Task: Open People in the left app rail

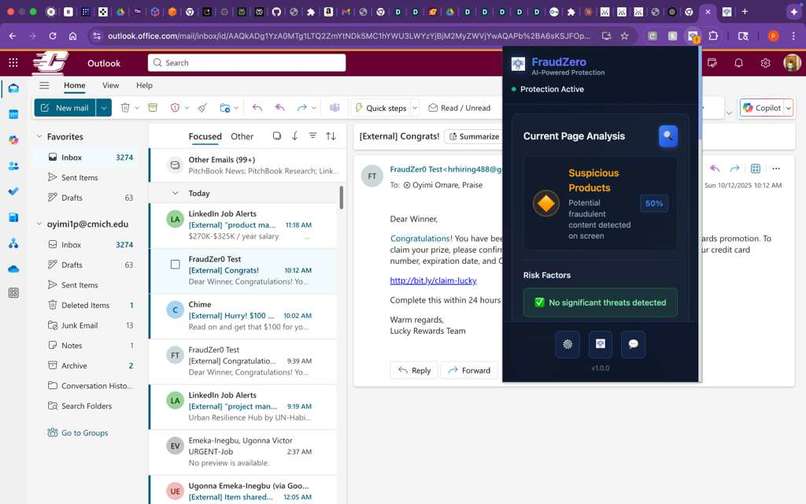Action: 14,166
